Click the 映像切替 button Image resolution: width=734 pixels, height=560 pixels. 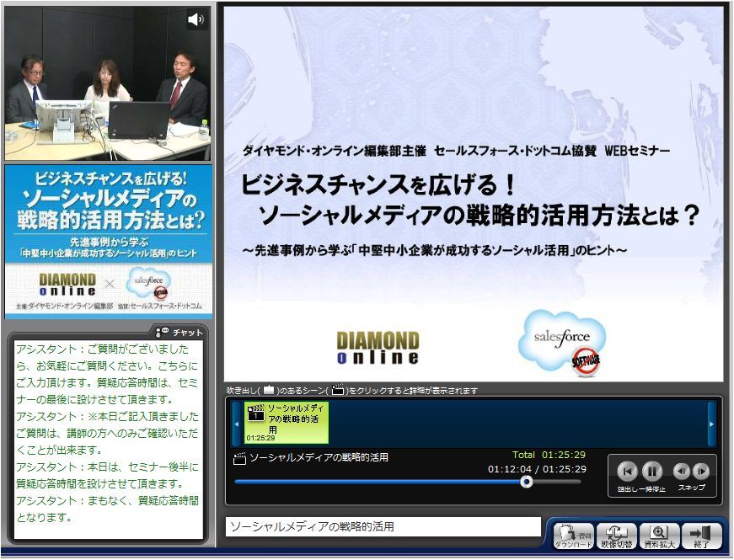point(617,536)
